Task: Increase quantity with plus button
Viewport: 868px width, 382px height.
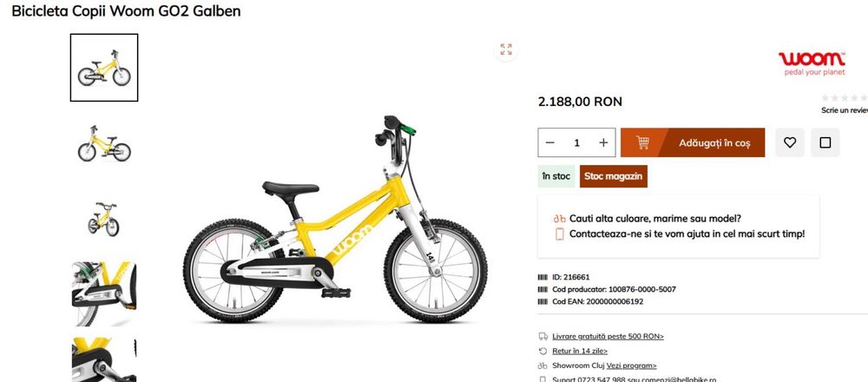Action: [603, 143]
